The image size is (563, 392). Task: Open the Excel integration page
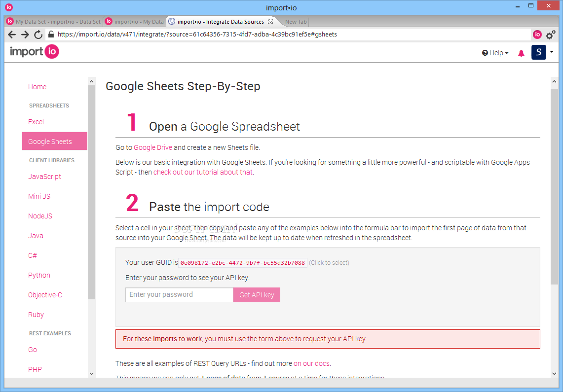[36, 122]
